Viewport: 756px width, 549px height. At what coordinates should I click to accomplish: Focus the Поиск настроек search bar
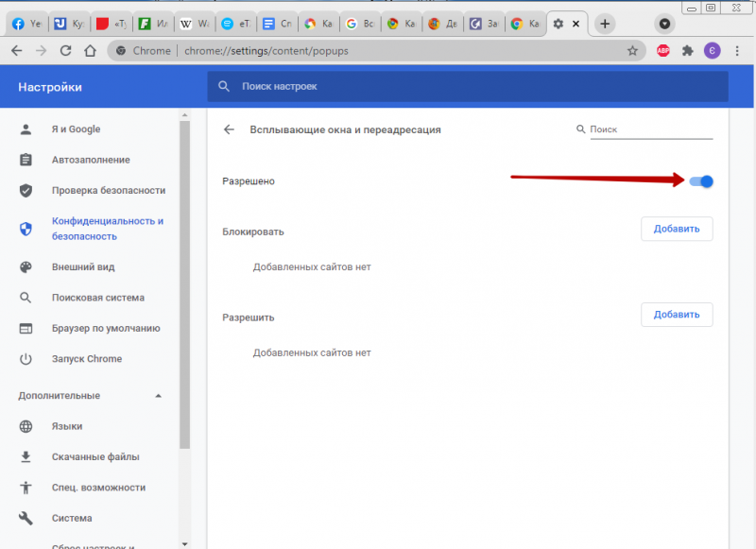click(468, 86)
